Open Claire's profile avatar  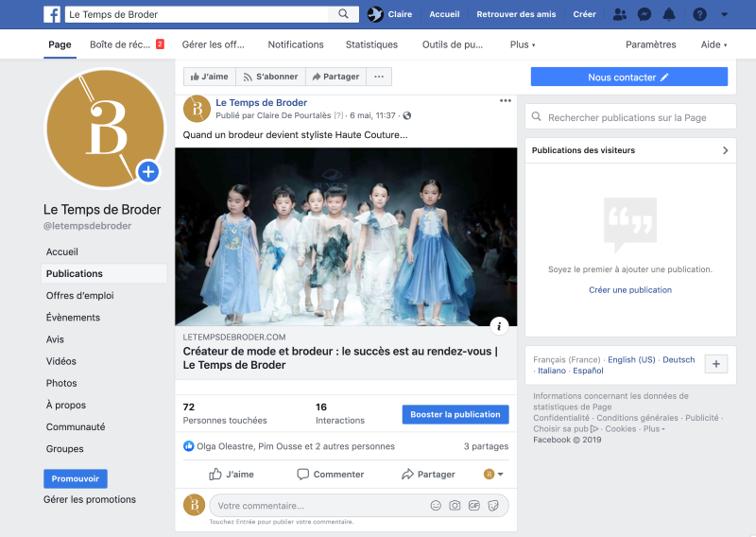pyautogui.click(x=375, y=14)
